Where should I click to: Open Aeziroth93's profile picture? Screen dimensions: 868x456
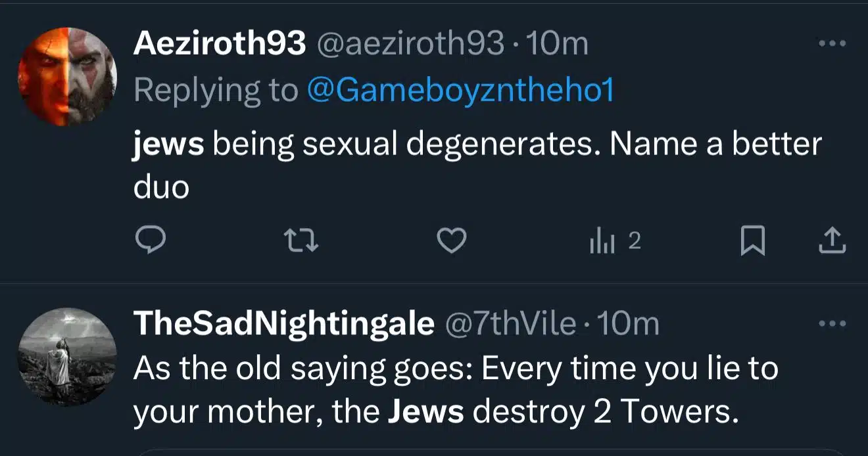(67, 77)
